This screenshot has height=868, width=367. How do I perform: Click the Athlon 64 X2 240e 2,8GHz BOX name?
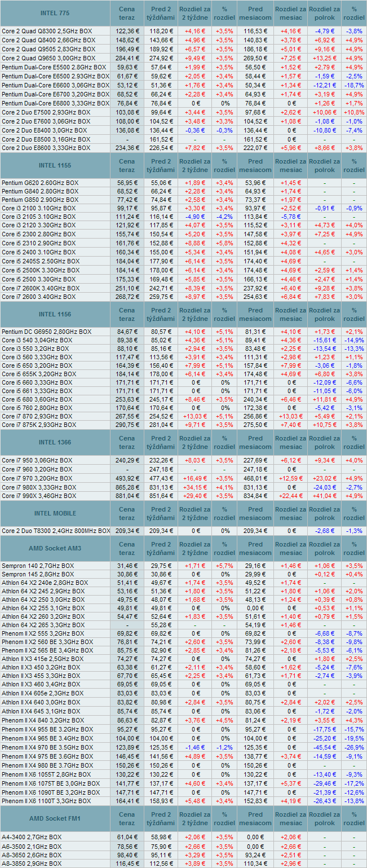coord(45,583)
